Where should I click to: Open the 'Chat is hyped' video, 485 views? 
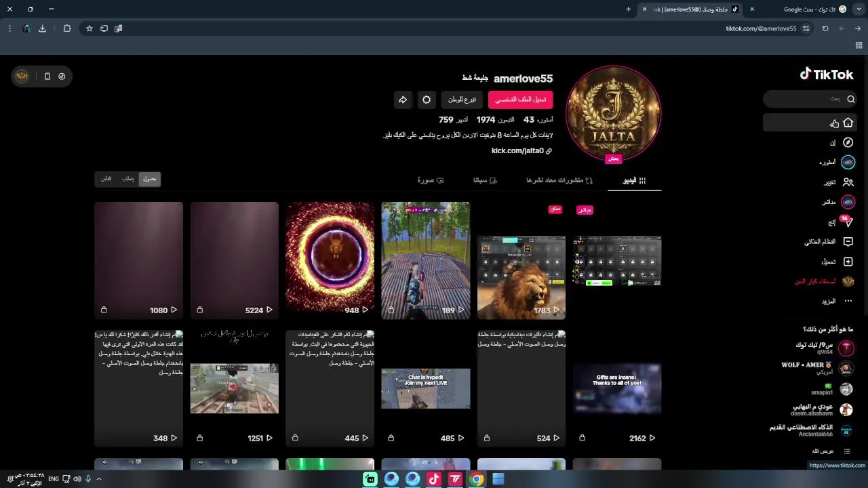click(425, 388)
